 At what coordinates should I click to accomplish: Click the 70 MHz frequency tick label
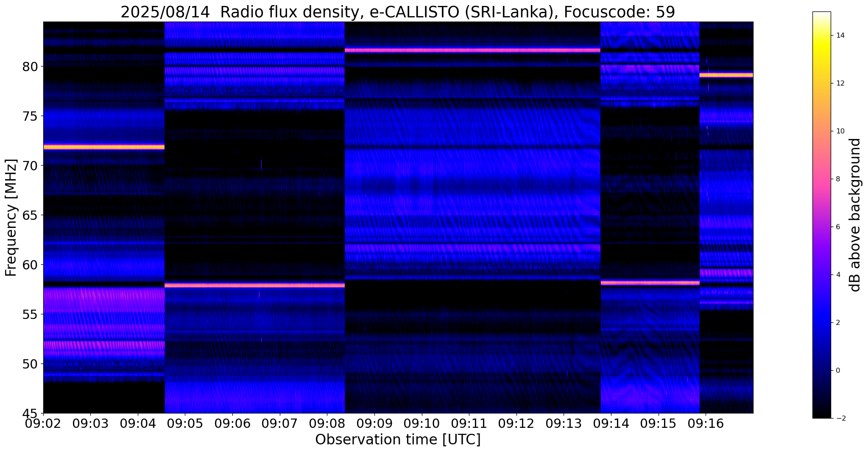click(x=30, y=166)
